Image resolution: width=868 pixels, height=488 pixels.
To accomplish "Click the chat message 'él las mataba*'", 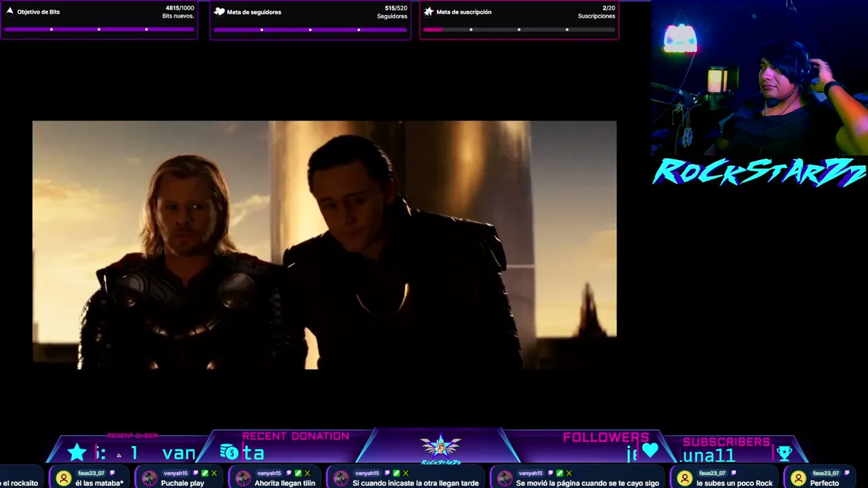I will [100, 483].
